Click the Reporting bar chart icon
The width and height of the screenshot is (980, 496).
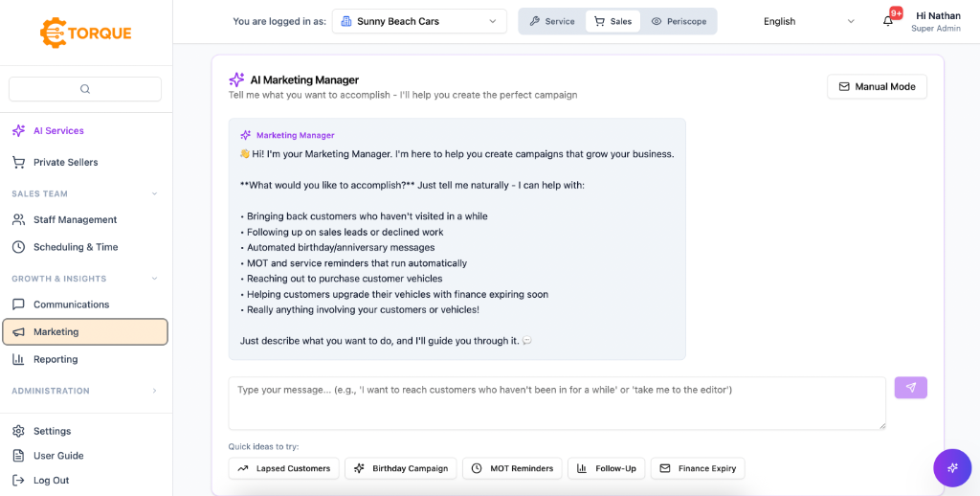[x=19, y=359]
